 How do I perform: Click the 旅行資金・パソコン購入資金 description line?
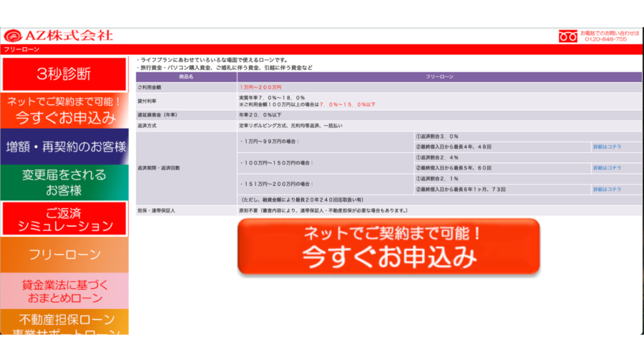(x=225, y=68)
